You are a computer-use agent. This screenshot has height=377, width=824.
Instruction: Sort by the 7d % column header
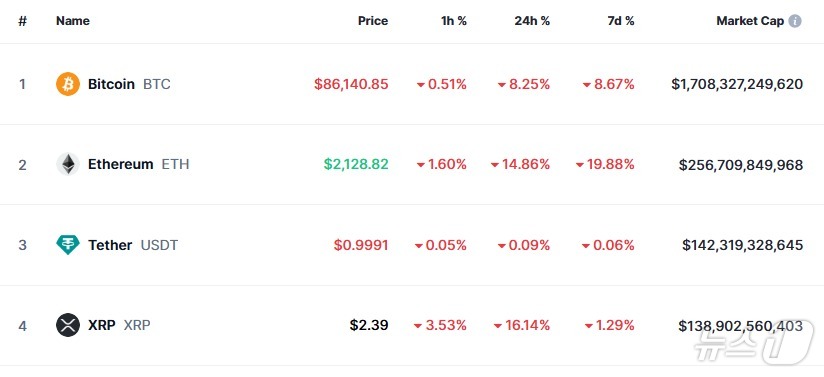pos(621,21)
